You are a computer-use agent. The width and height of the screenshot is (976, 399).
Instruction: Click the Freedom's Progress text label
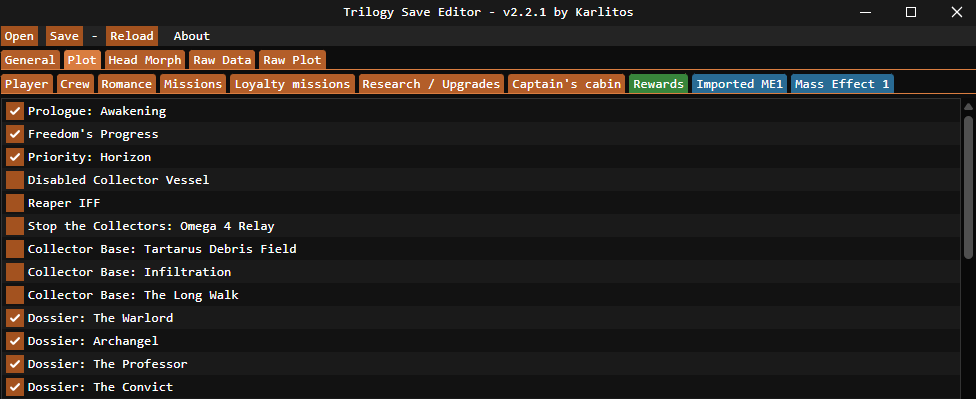tap(93, 134)
